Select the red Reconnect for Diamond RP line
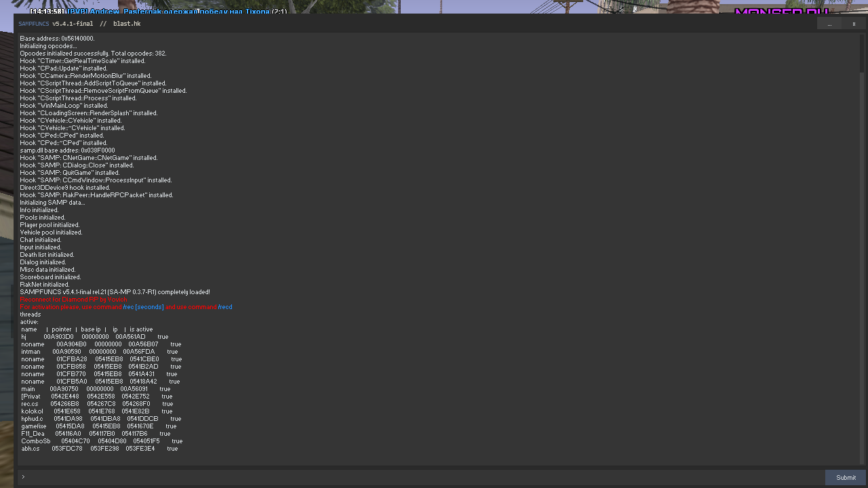Viewport: 868px width, 488px height. coord(73,300)
